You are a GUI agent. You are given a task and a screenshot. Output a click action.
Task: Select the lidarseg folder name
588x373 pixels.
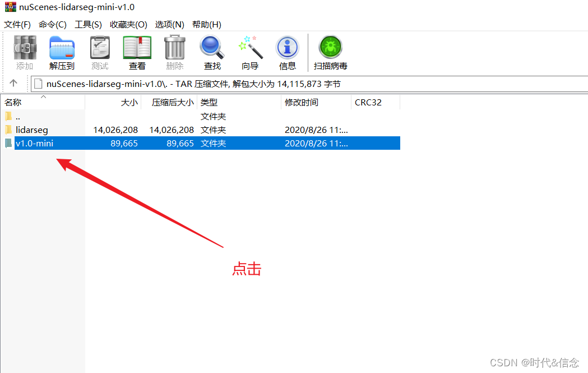(x=32, y=130)
